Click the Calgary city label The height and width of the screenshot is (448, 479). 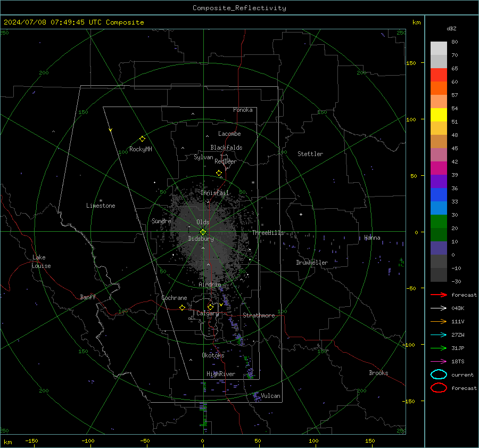pyautogui.click(x=208, y=313)
